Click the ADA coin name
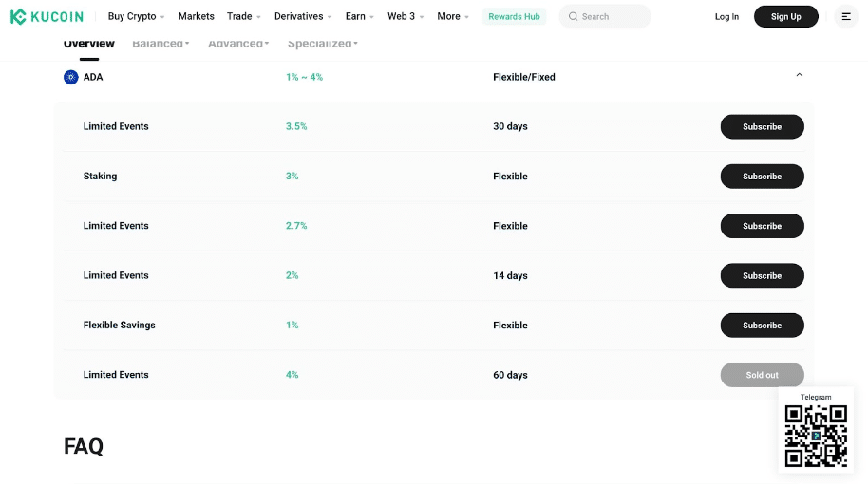Viewport: 868px width, 484px height. pyautogui.click(x=93, y=77)
